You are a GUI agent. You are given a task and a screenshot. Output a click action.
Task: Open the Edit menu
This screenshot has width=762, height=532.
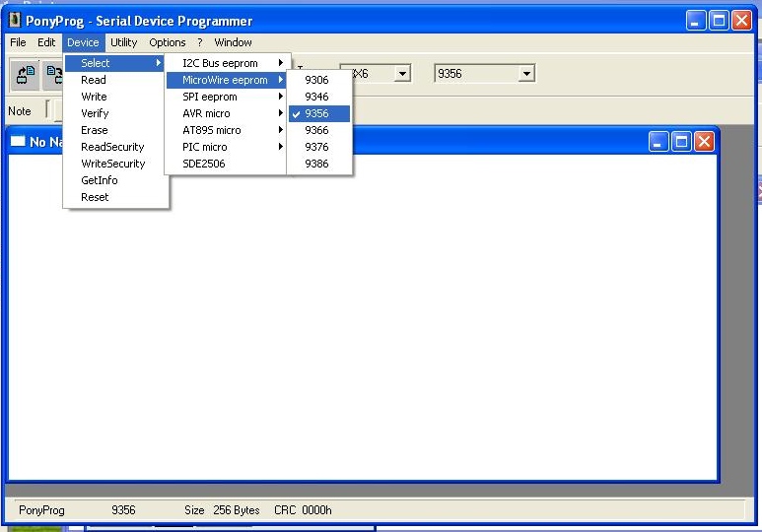coord(46,42)
